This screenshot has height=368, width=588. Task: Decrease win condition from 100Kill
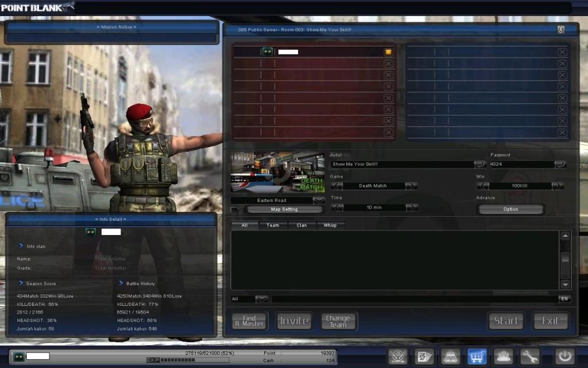482,186
